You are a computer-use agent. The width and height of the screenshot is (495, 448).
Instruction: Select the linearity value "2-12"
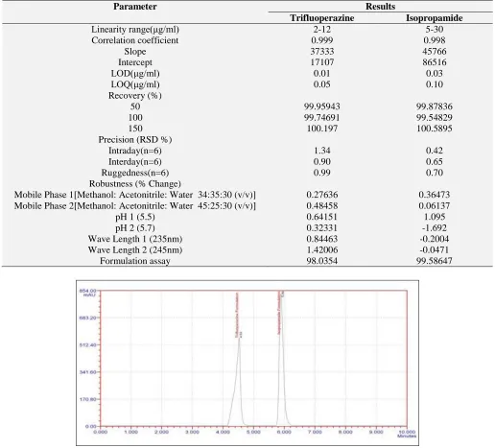coord(322,30)
